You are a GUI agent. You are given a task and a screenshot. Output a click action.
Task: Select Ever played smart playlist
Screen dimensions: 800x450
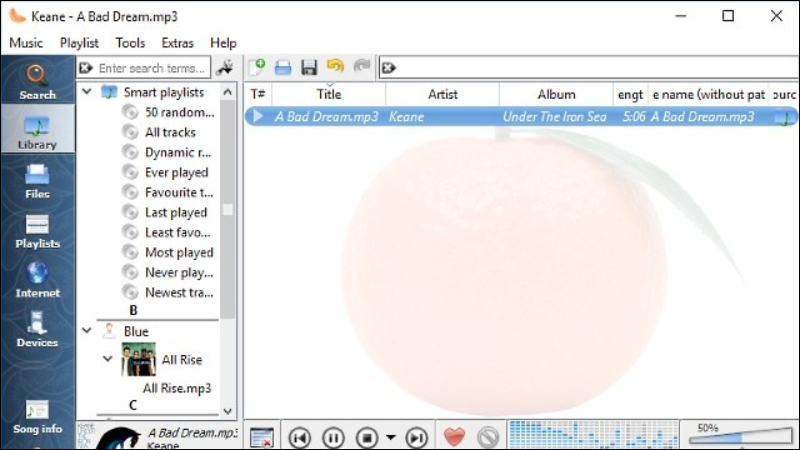click(x=166, y=172)
